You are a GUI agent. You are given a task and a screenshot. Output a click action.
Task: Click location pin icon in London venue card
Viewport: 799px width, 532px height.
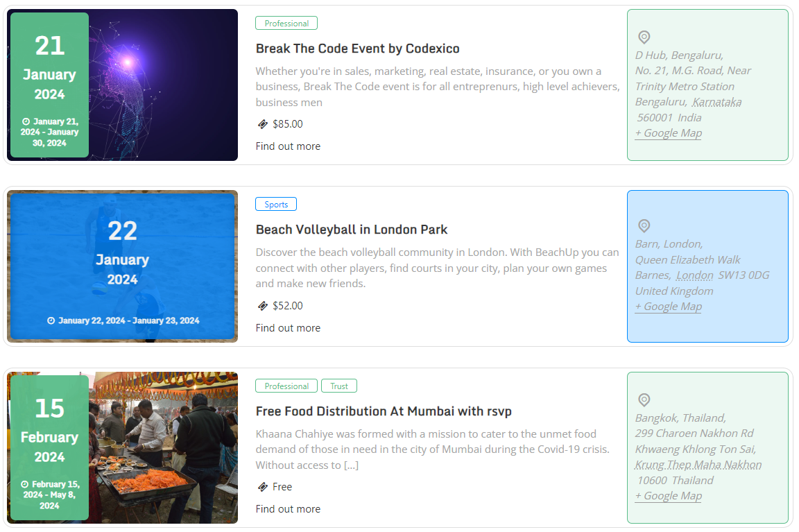[644, 226]
